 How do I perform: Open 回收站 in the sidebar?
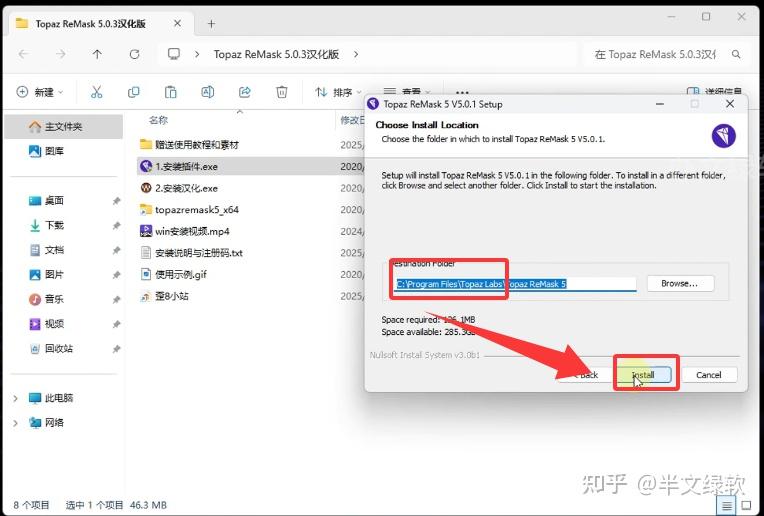57,349
